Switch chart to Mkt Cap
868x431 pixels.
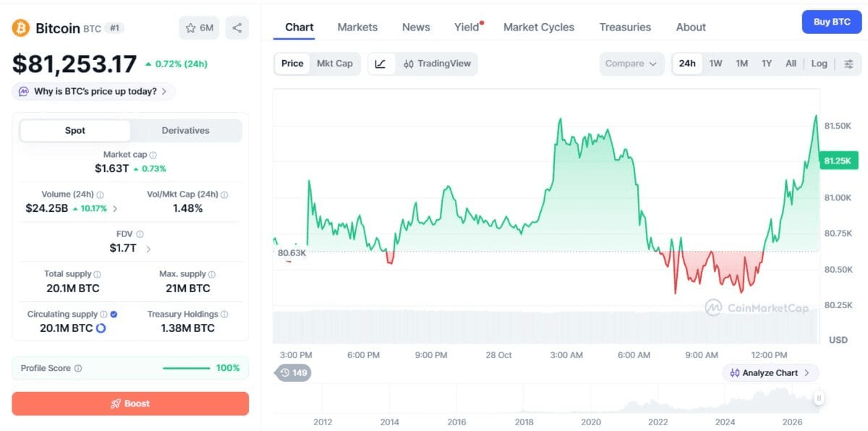click(x=335, y=64)
